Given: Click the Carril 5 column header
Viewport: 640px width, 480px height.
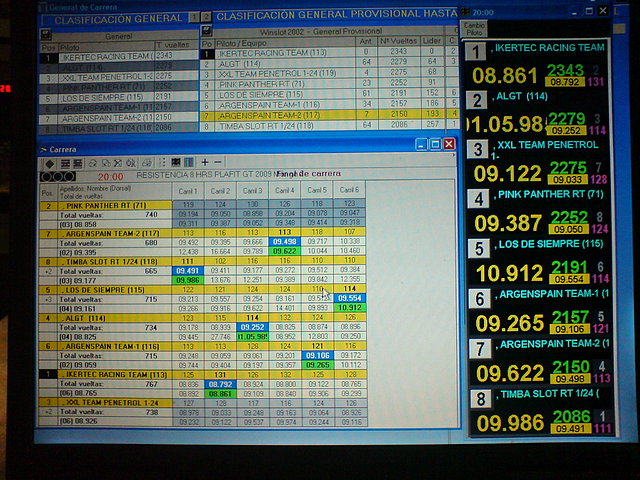Looking at the screenshot, I should click(317, 190).
